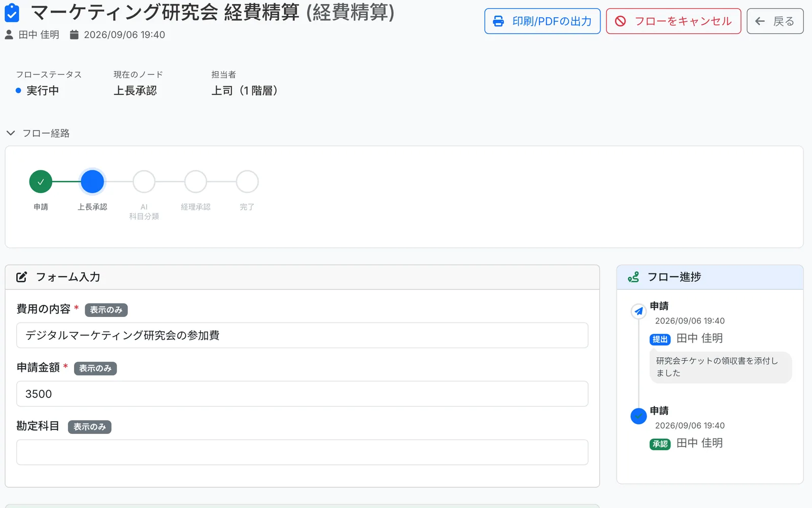Click the 表示のみ badge next to 費用の内容
This screenshot has height=508, width=812.
click(106, 310)
